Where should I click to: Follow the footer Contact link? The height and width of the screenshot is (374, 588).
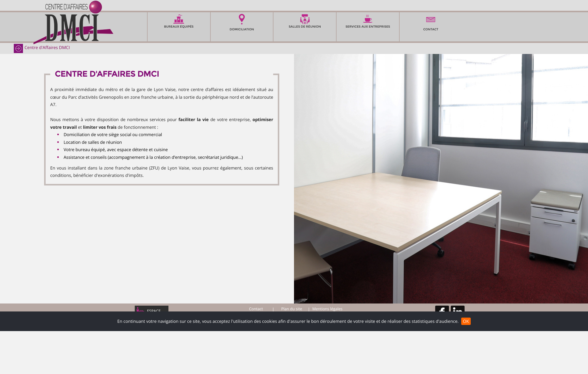coord(256,309)
